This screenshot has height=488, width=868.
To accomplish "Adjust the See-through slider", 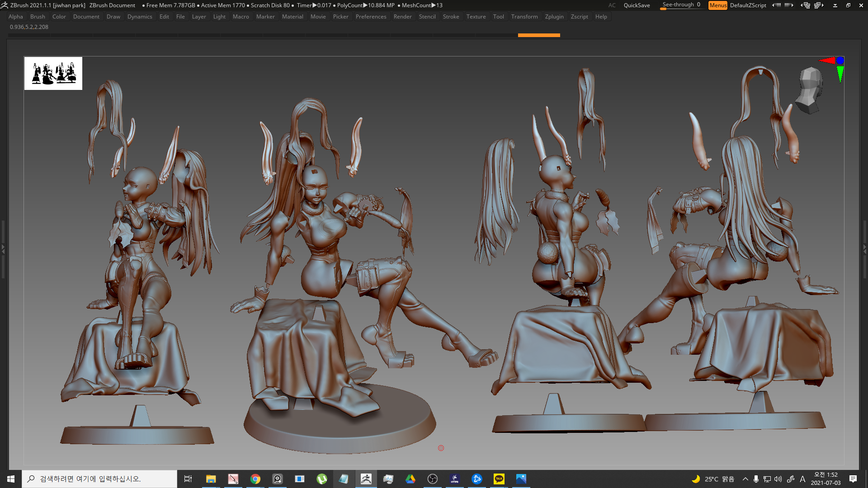I will coord(681,5).
